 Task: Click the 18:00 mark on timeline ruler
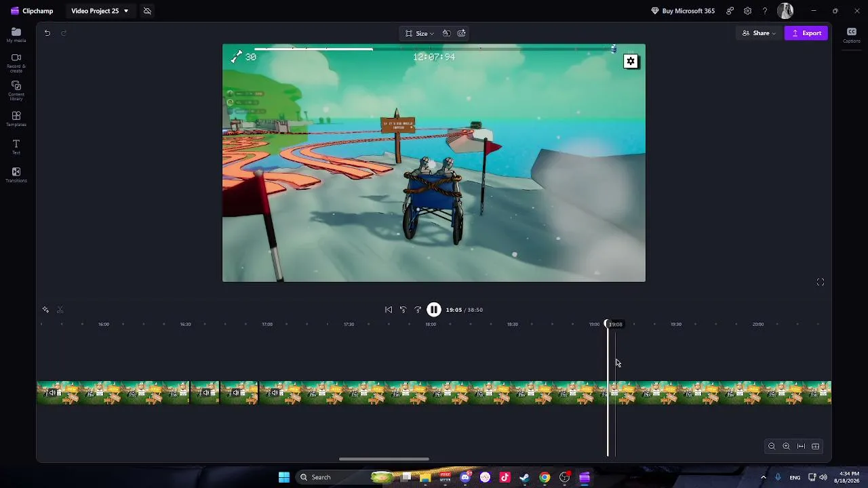(431, 324)
